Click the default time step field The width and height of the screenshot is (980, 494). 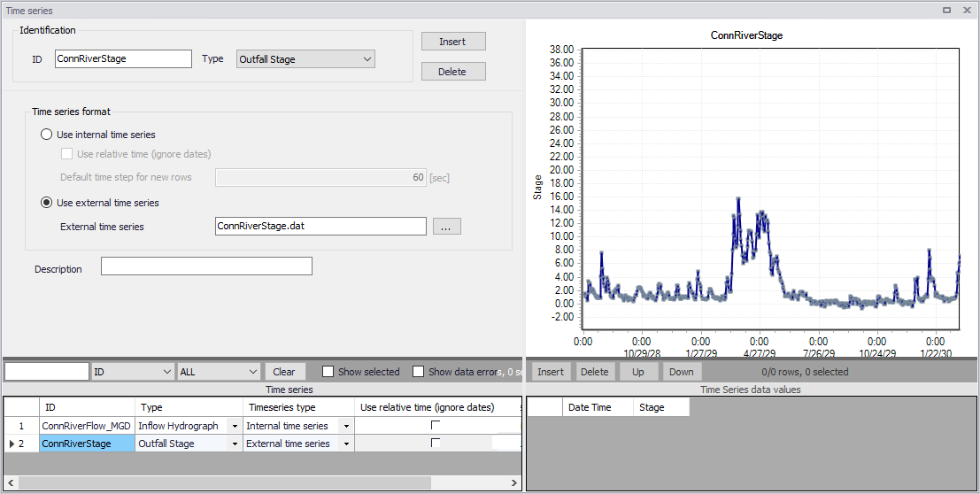[320, 177]
